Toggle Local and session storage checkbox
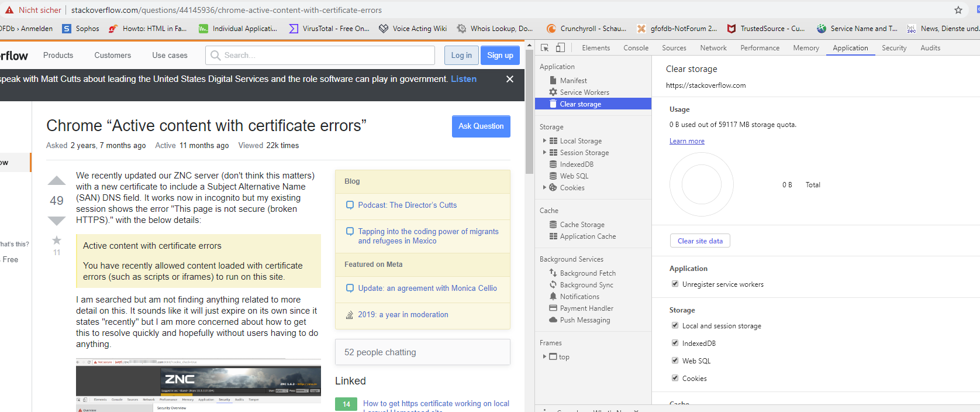The width and height of the screenshot is (980, 412). (x=675, y=325)
